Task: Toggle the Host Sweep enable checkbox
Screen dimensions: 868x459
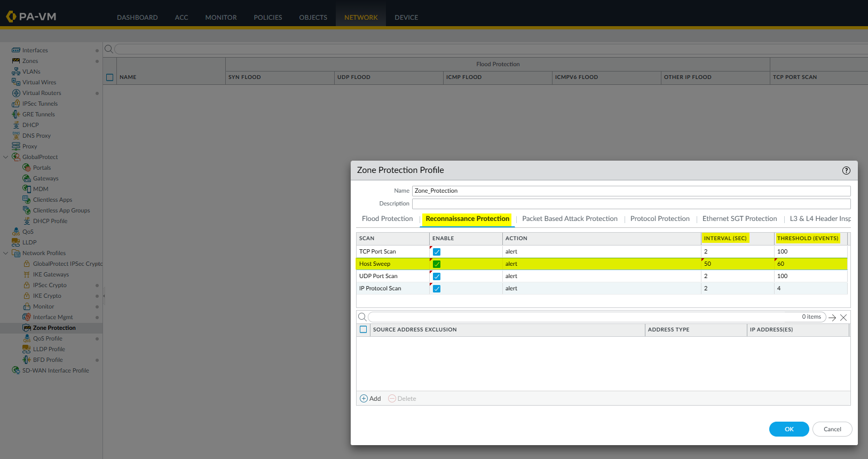Action: click(x=437, y=264)
